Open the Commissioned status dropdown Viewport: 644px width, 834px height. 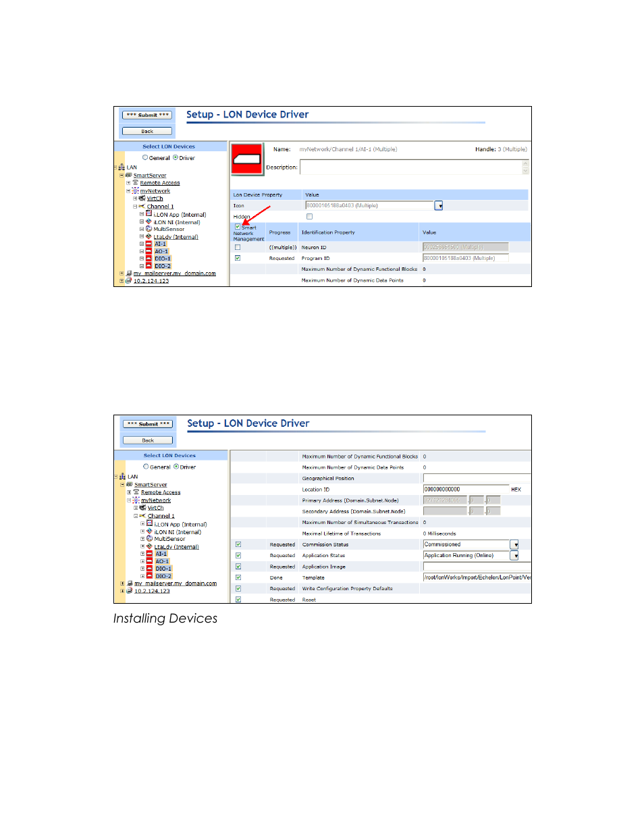(514, 544)
